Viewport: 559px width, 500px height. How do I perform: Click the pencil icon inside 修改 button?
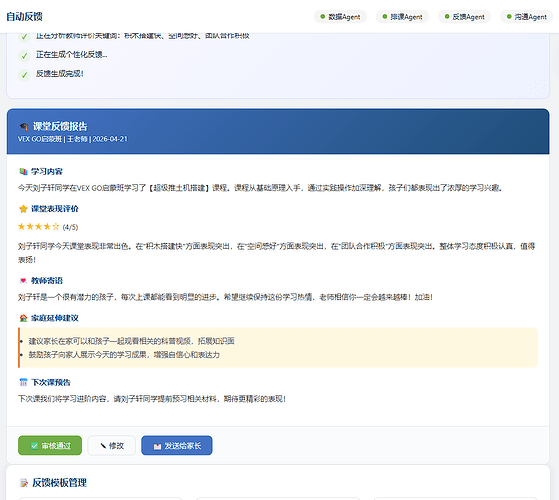point(103,446)
